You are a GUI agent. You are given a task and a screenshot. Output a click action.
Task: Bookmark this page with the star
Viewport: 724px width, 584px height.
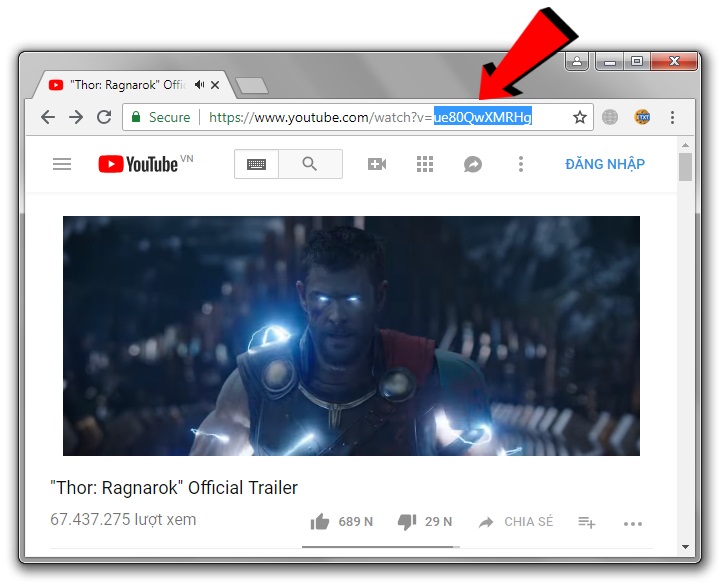point(579,117)
